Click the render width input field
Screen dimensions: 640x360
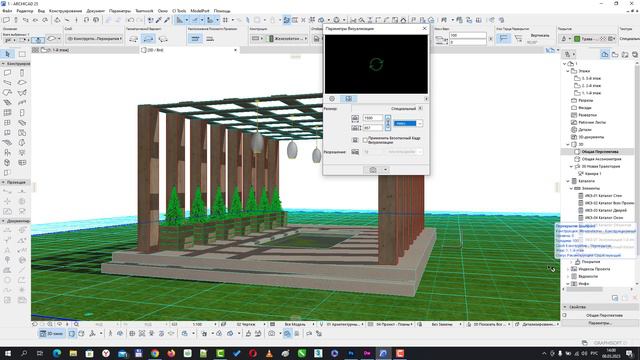(372, 118)
